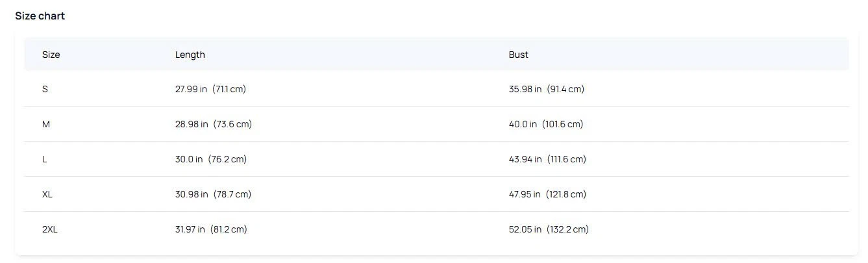This screenshot has height=263, width=868.
Task: Click the 30.98 in length value
Action: [192, 194]
